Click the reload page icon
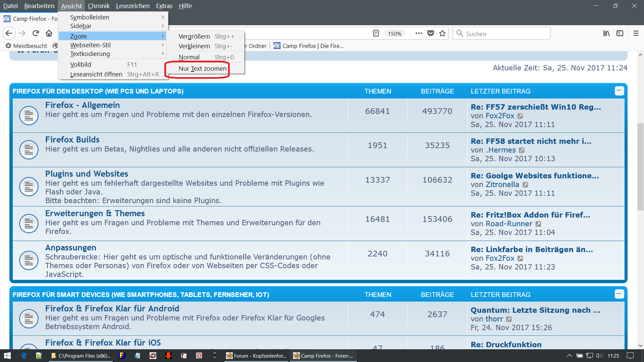The width and height of the screenshot is (644, 362). pyautogui.click(x=36, y=33)
